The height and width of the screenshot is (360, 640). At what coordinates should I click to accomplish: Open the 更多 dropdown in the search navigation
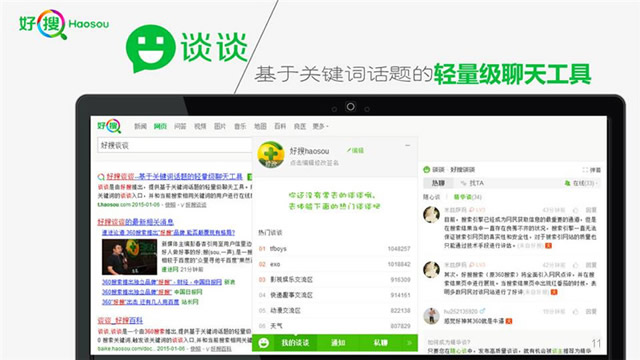click(320, 127)
